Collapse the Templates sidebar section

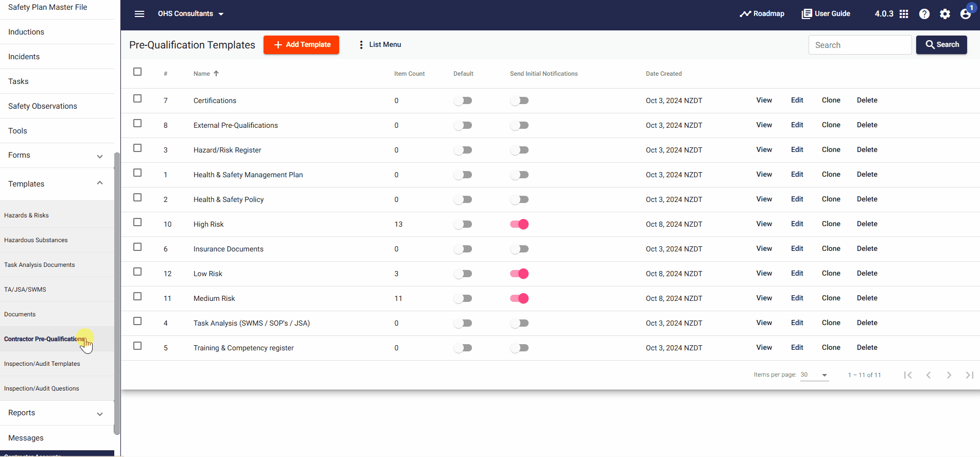pyautogui.click(x=57, y=184)
